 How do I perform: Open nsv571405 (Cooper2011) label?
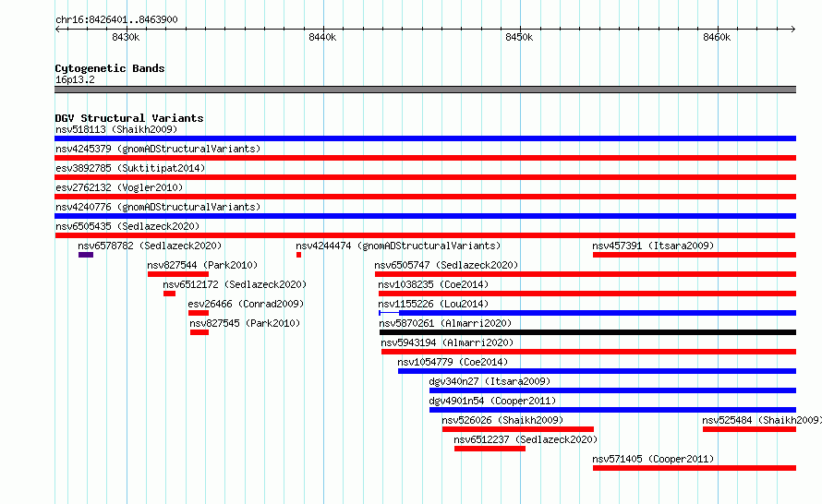(x=653, y=459)
